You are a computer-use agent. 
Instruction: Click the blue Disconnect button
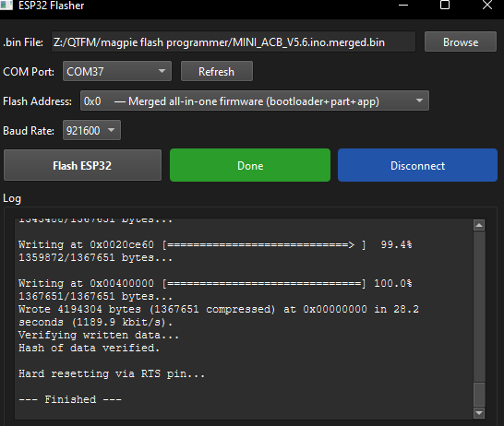pyautogui.click(x=417, y=165)
